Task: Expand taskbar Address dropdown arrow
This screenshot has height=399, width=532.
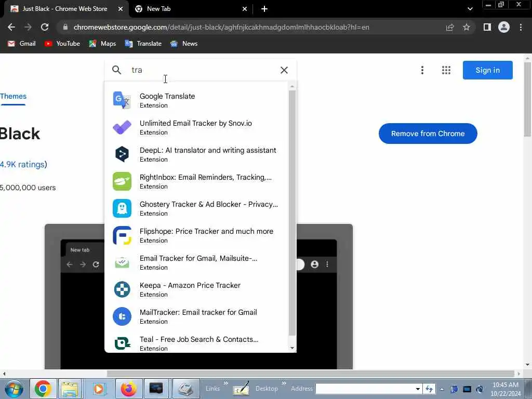Action: (418, 389)
